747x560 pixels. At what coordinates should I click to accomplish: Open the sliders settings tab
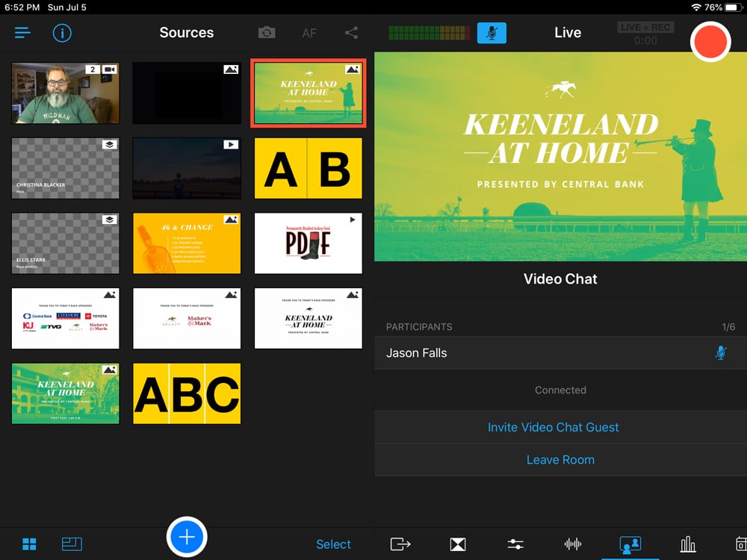point(515,544)
